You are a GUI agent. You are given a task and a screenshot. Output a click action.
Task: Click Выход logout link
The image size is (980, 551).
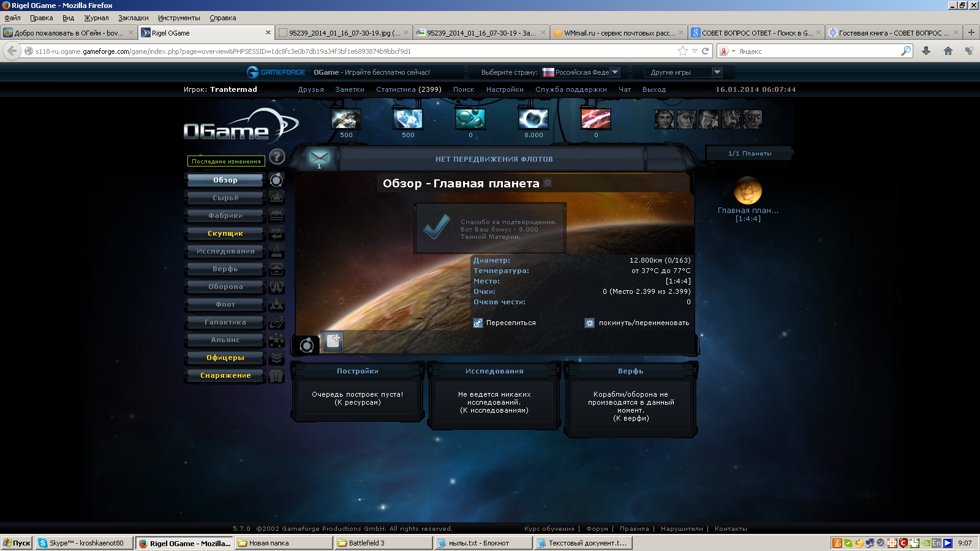tap(654, 89)
